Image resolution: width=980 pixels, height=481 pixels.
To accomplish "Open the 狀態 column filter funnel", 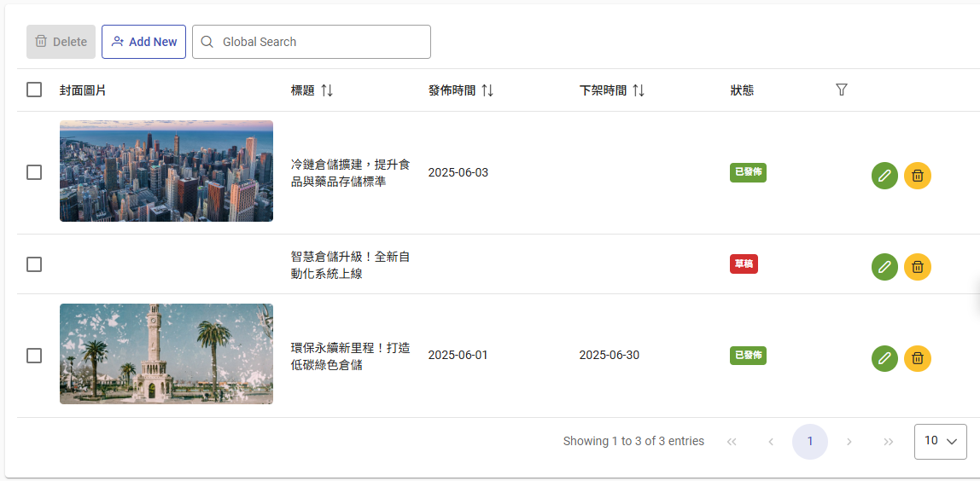I will (841, 90).
